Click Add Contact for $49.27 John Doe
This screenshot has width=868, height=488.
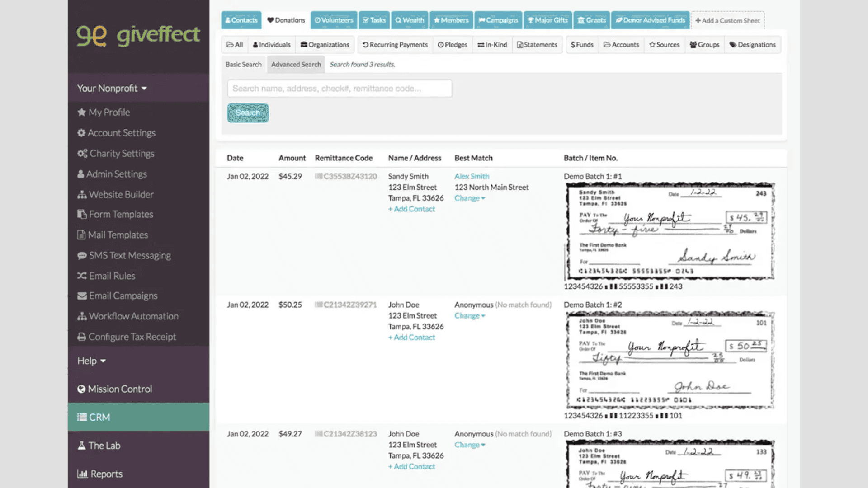click(411, 466)
